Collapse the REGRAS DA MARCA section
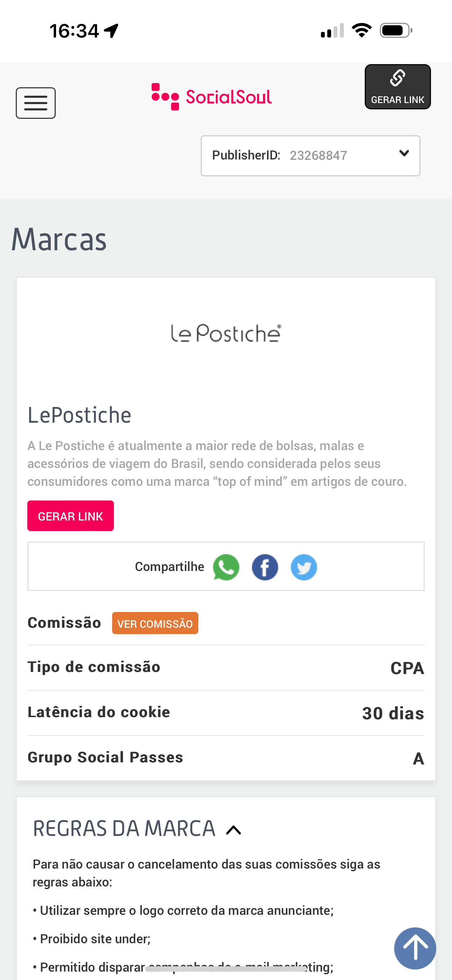This screenshot has width=452, height=980. (x=234, y=830)
